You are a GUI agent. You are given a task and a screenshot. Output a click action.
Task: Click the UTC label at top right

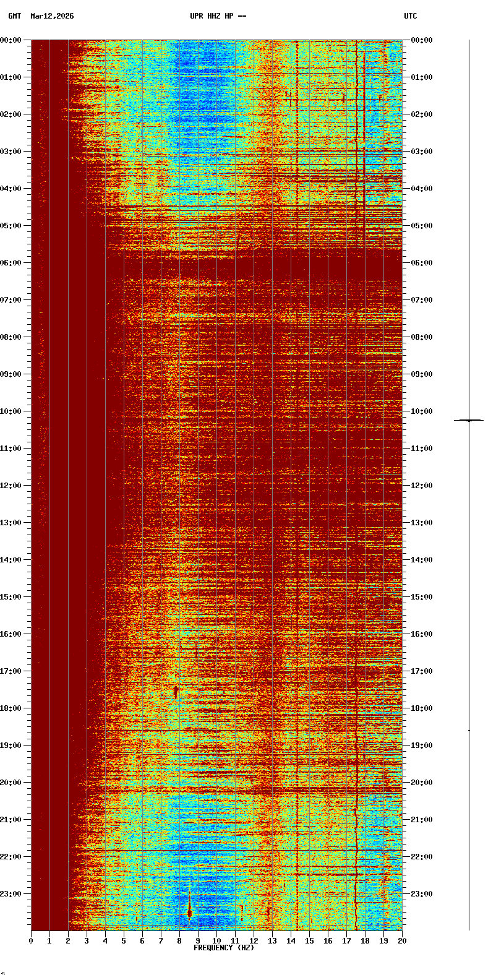pyautogui.click(x=411, y=16)
